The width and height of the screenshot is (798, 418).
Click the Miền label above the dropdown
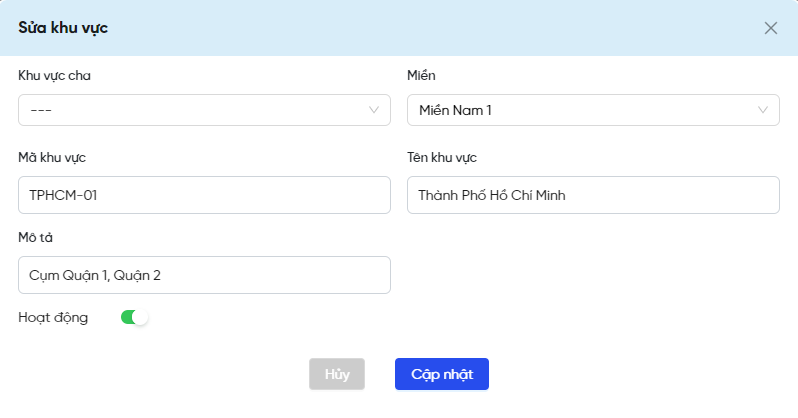pyautogui.click(x=421, y=75)
